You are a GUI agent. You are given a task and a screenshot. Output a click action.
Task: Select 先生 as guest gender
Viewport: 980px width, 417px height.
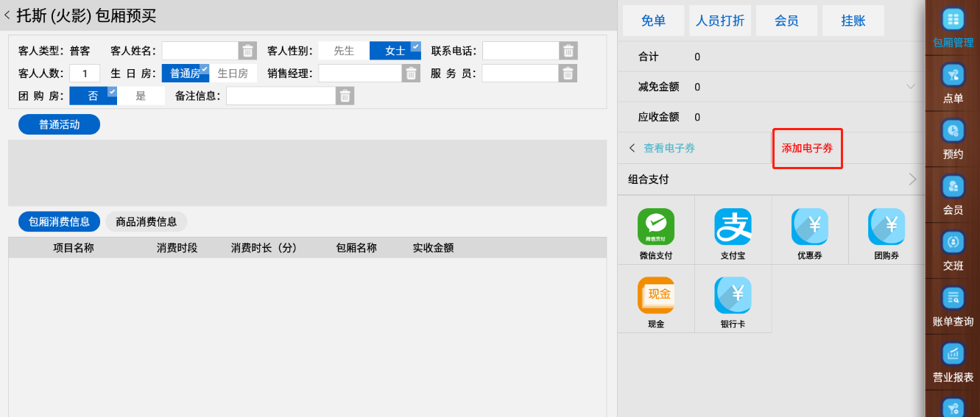344,51
